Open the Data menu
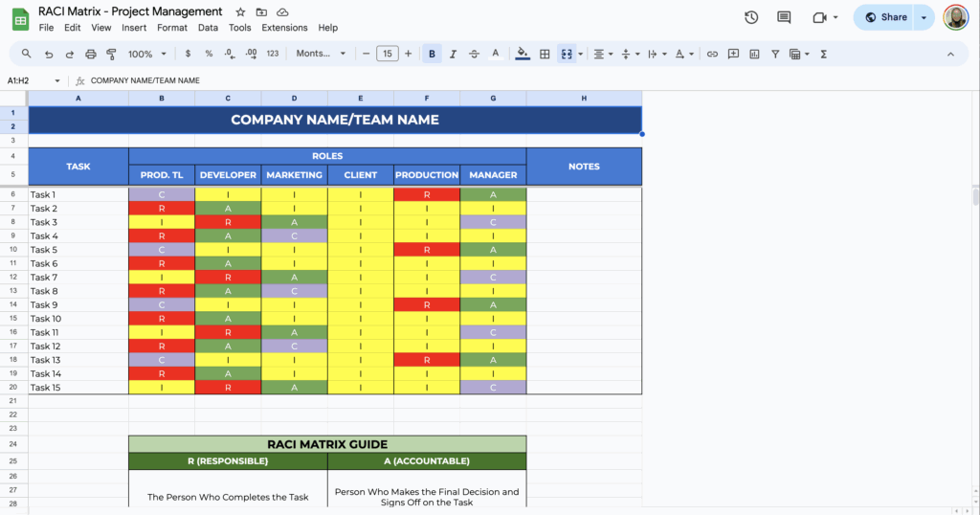 (x=208, y=28)
